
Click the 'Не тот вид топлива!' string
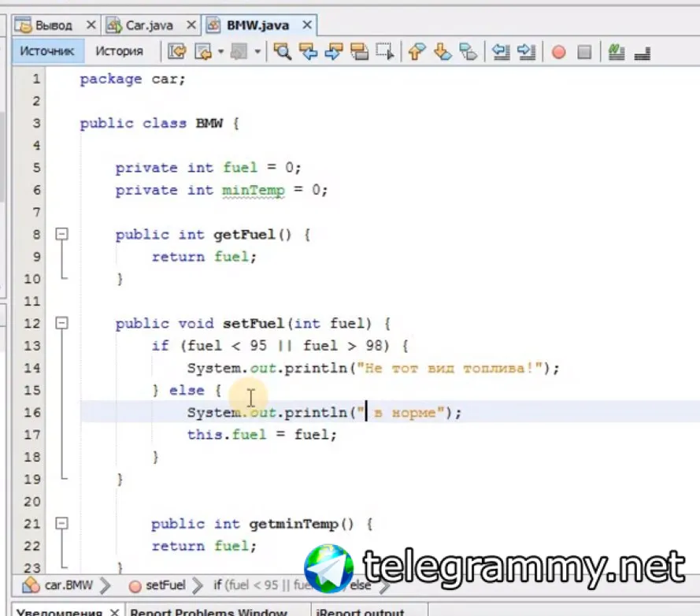point(450,368)
